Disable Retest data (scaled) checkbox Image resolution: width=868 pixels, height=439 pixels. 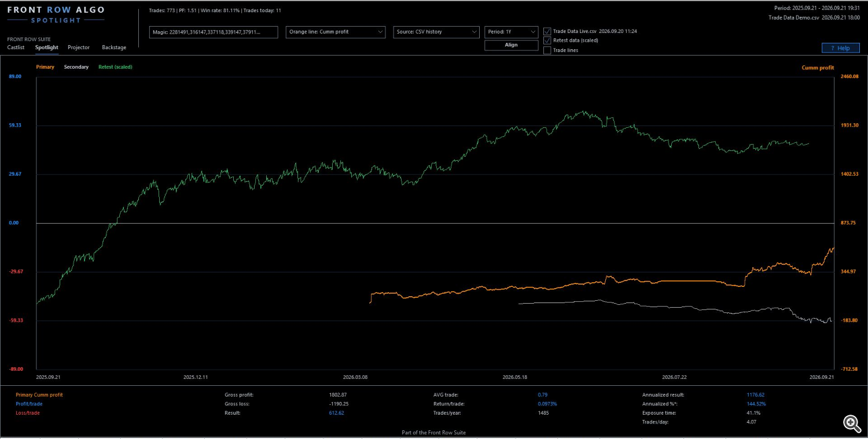pyautogui.click(x=547, y=40)
